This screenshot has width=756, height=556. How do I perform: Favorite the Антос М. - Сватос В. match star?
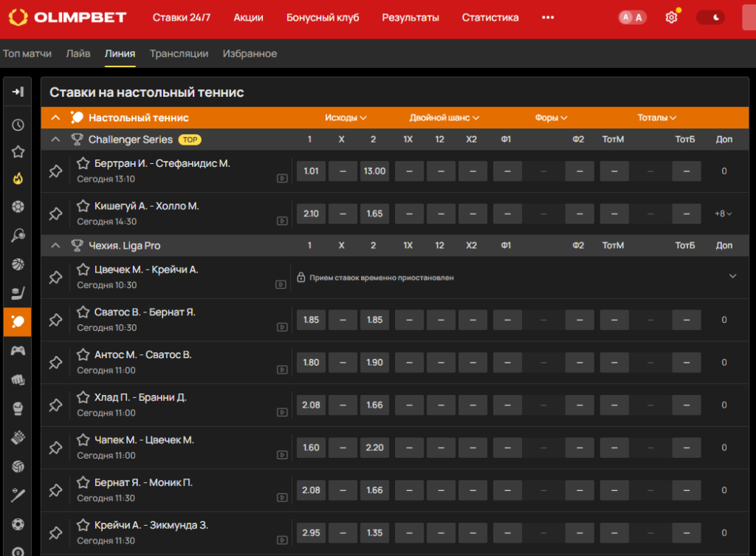83,354
